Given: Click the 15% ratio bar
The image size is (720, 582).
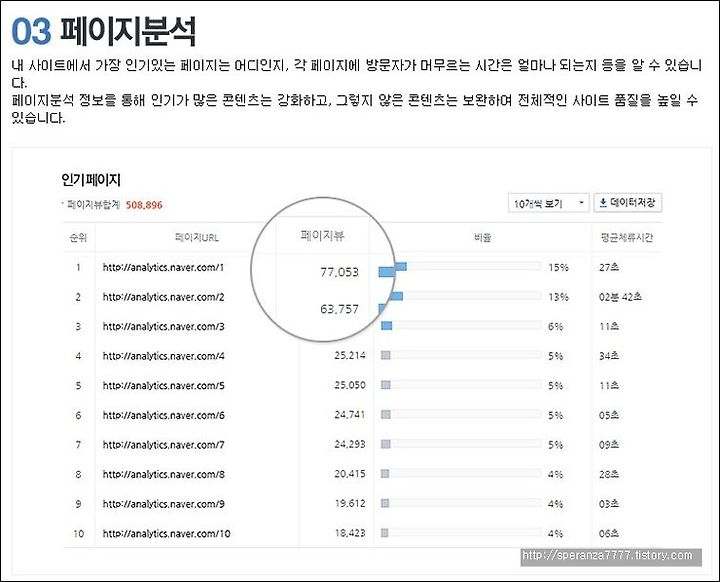Looking at the screenshot, I should [x=461, y=267].
